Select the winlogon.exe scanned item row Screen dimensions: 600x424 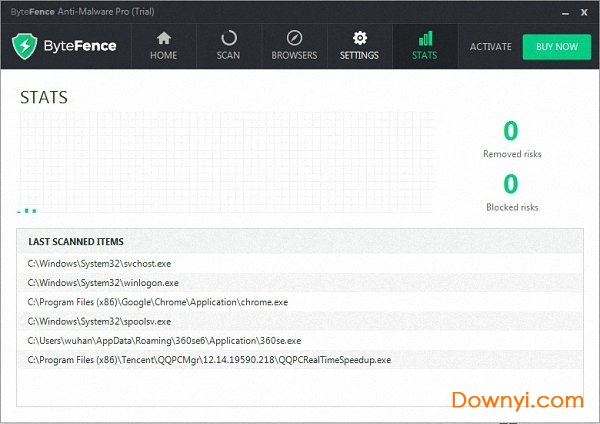tap(300, 283)
